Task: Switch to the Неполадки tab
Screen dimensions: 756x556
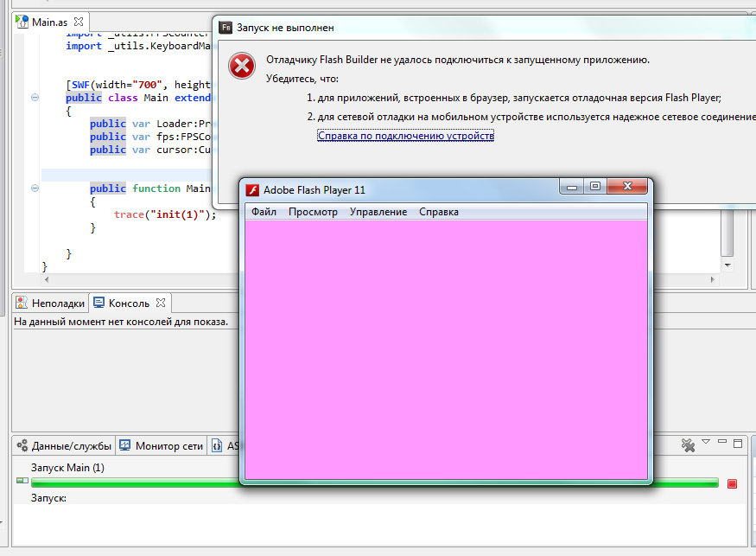Action: pyautogui.click(x=51, y=304)
